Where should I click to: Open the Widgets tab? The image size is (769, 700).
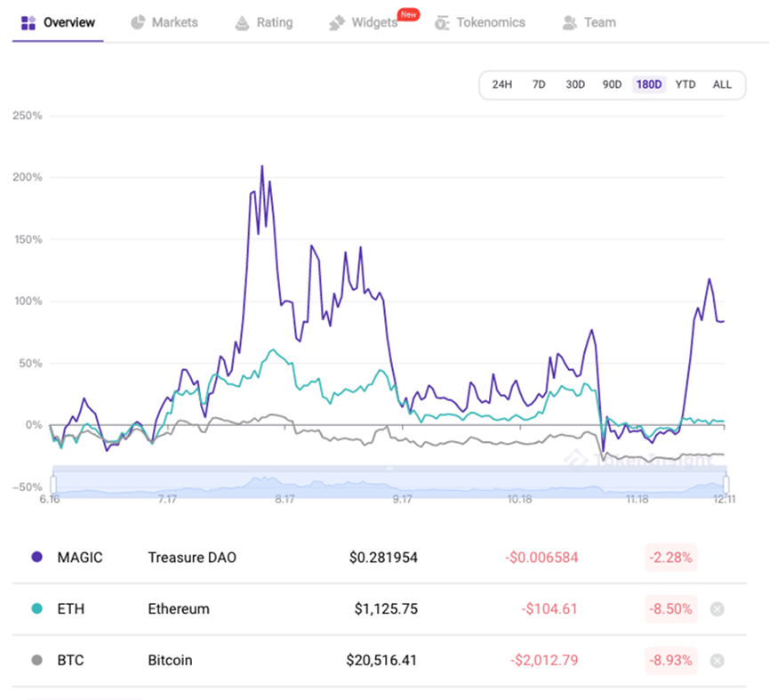point(373,22)
